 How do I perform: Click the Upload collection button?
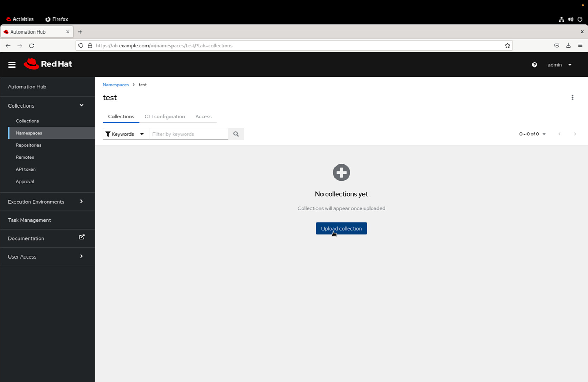tap(341, 228)
